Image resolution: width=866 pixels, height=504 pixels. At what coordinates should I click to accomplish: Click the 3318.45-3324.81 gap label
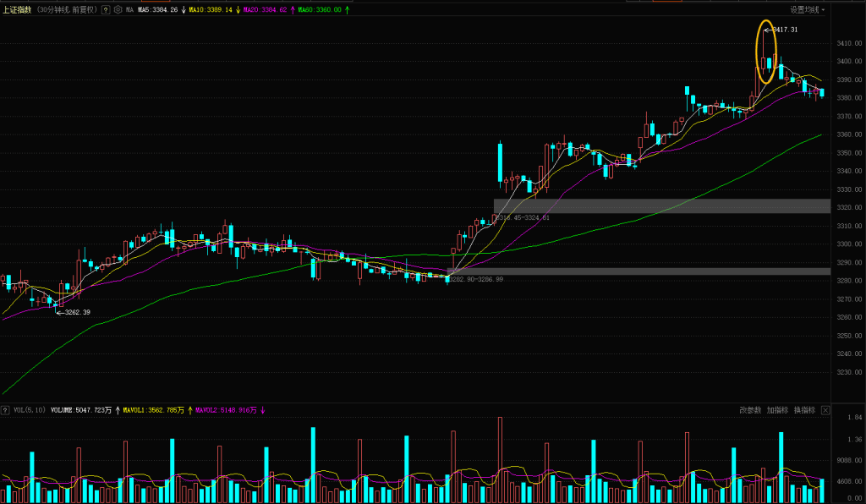point(523,217)
